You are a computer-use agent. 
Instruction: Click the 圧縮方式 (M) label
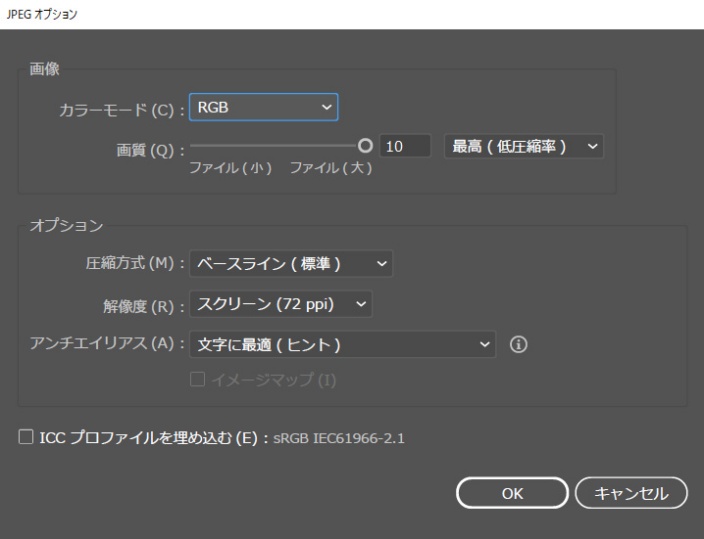(135, 263)
